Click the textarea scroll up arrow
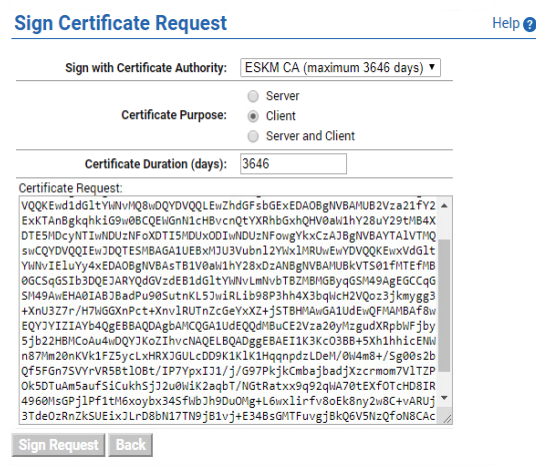Viewport: 547px width, 472px height. tap(444, 206)
